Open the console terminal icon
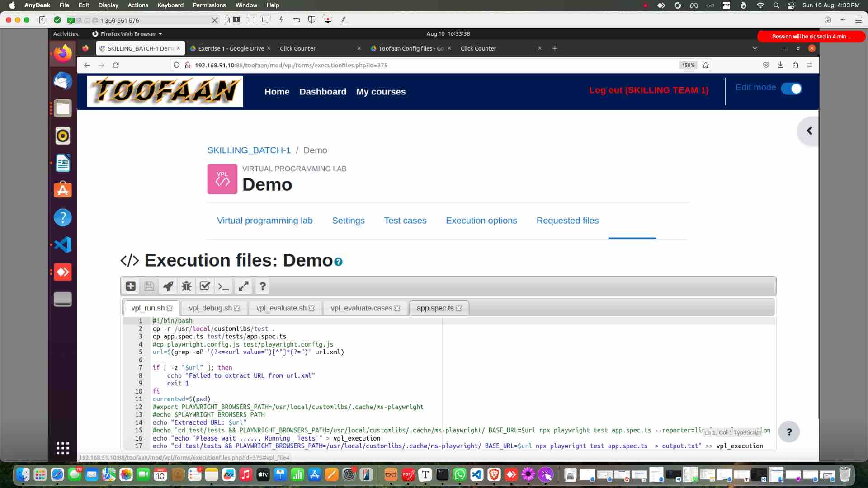Viewport: 868px width, 488px height. click(223, 286)
